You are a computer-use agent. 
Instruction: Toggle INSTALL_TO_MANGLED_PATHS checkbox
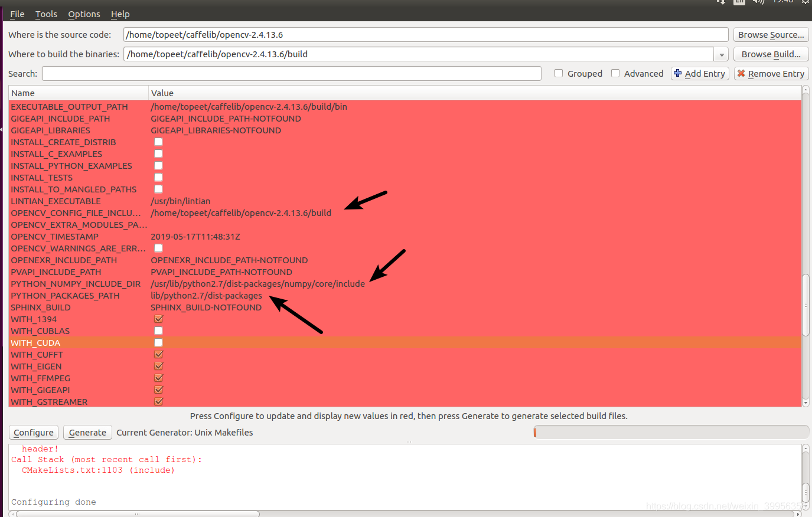158,189
